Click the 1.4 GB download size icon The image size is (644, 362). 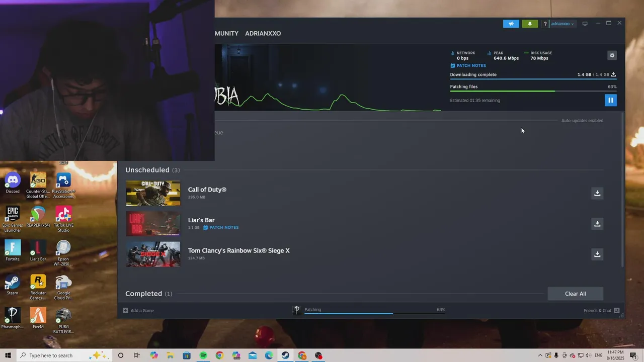(x=613, y=74)
